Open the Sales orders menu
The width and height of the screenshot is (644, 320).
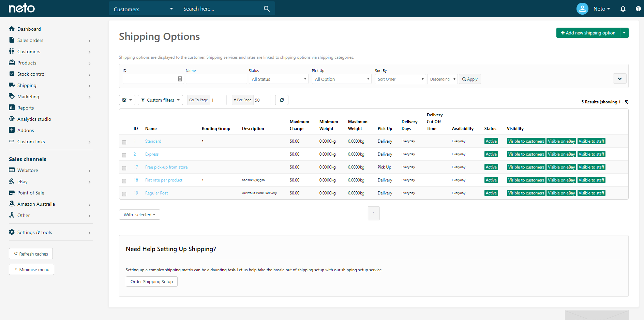pyautogui.click(x=50, y=40)
